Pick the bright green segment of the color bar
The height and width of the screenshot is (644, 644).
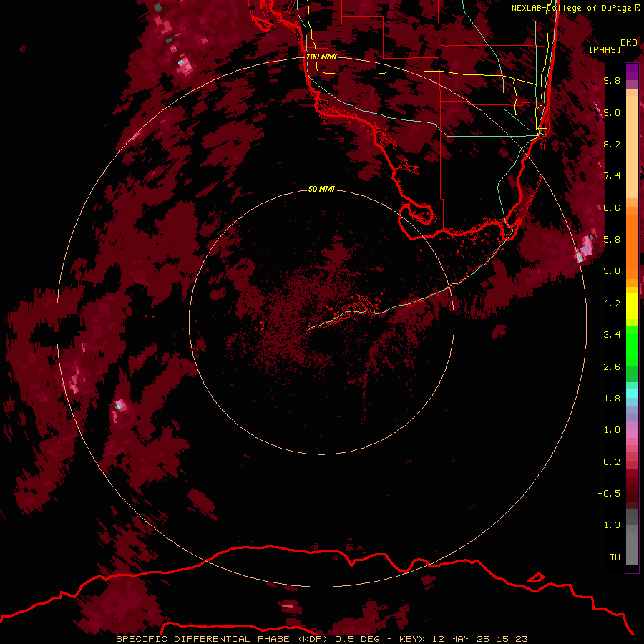[632, 345]
